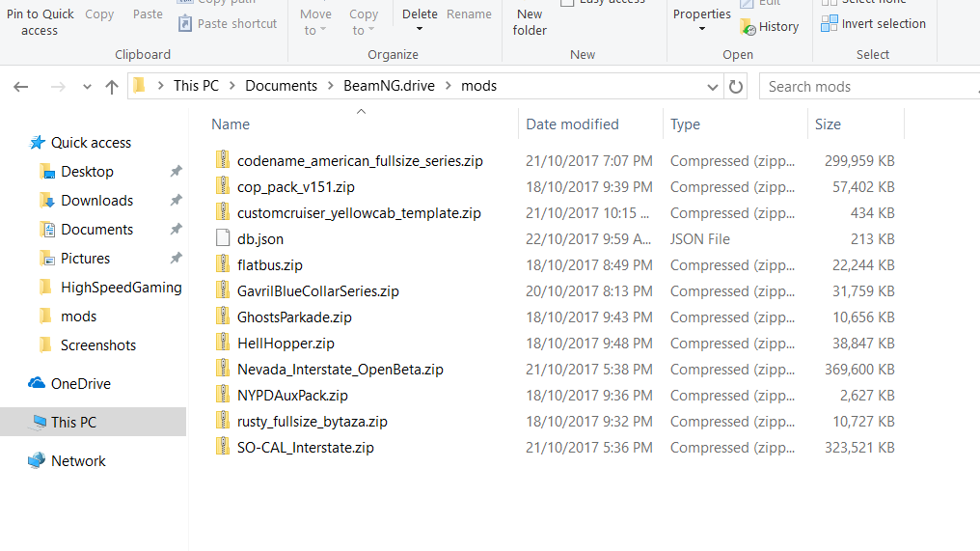Go up one folder level

(x=112, y=87)
